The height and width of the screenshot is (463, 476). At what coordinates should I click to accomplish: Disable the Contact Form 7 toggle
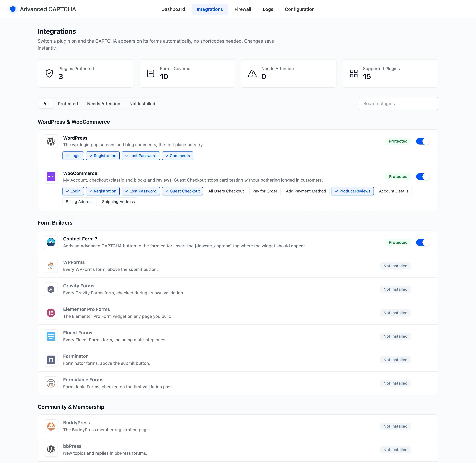click(423, 242)
